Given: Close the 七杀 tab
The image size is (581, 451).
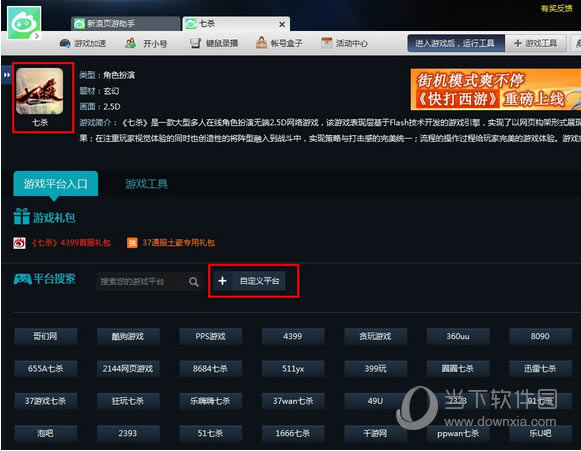Looking at the screenshot, I should (282, 24).
